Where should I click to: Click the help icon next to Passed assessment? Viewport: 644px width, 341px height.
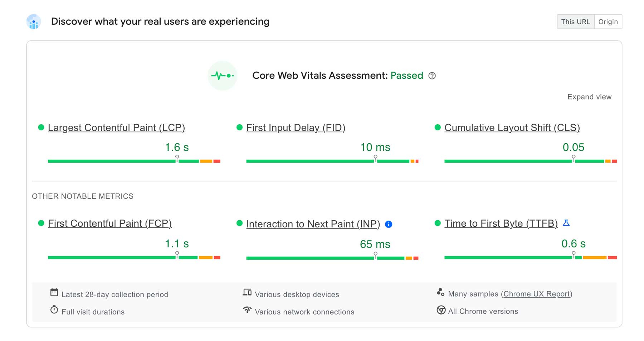point(432,76)
